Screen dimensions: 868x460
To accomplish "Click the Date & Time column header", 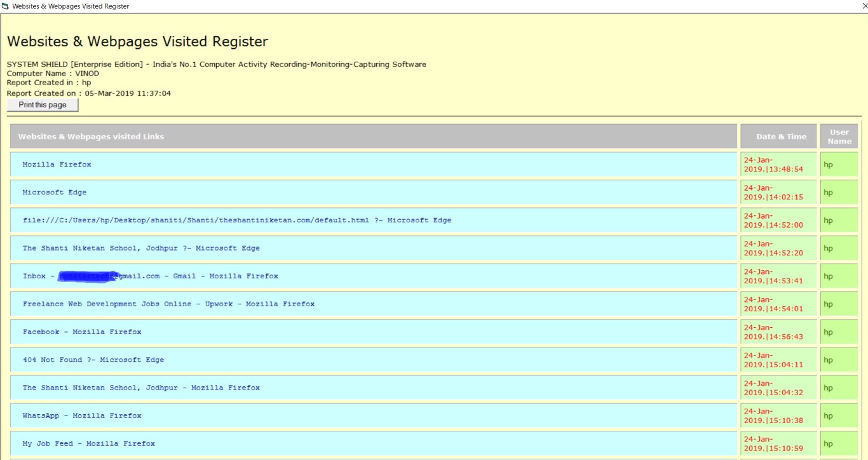I will click(778, 137).
